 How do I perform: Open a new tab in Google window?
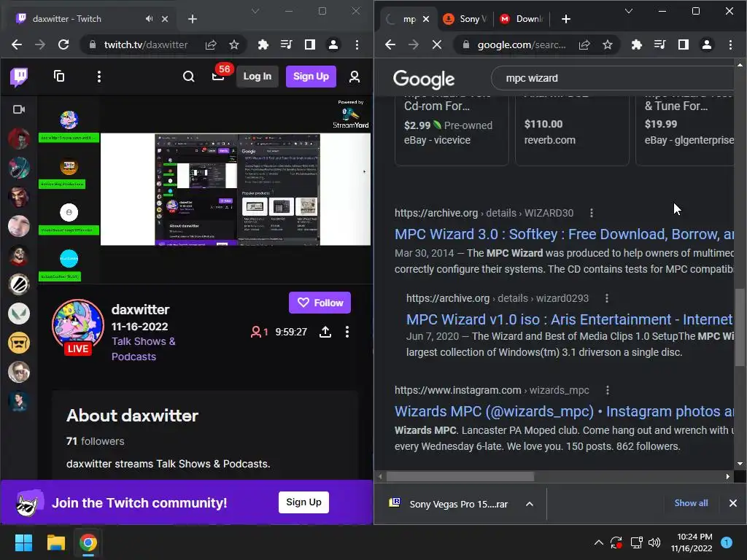click(x=566, y=18)
